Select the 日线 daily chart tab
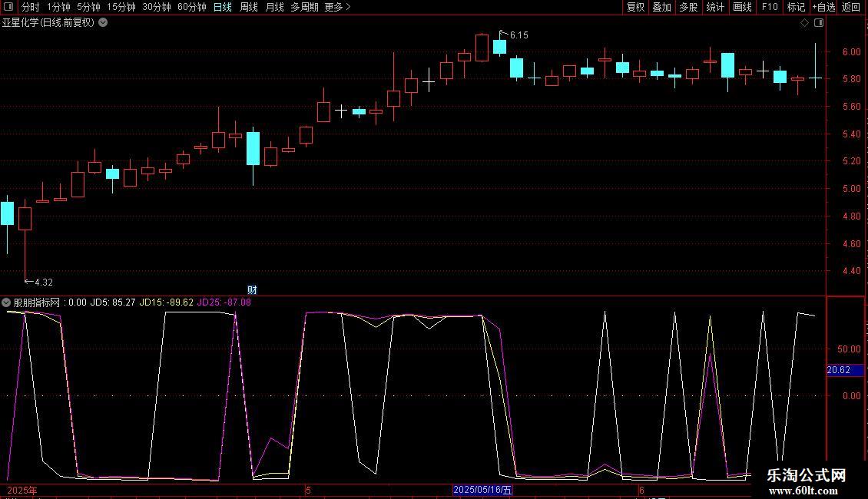The width and height of the screenshot is (868, 499). pos(223,7)
